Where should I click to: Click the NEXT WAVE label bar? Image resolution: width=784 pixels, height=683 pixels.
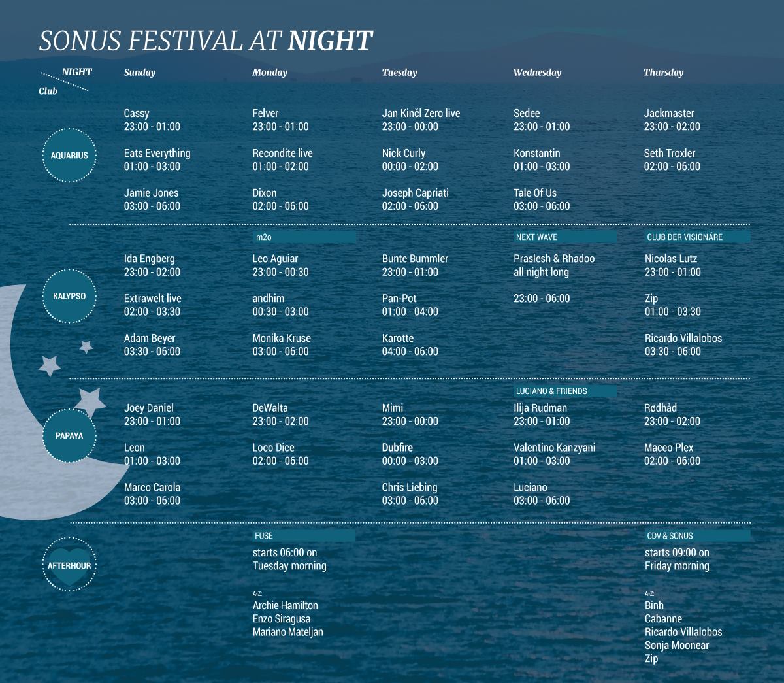click(564, 237)
